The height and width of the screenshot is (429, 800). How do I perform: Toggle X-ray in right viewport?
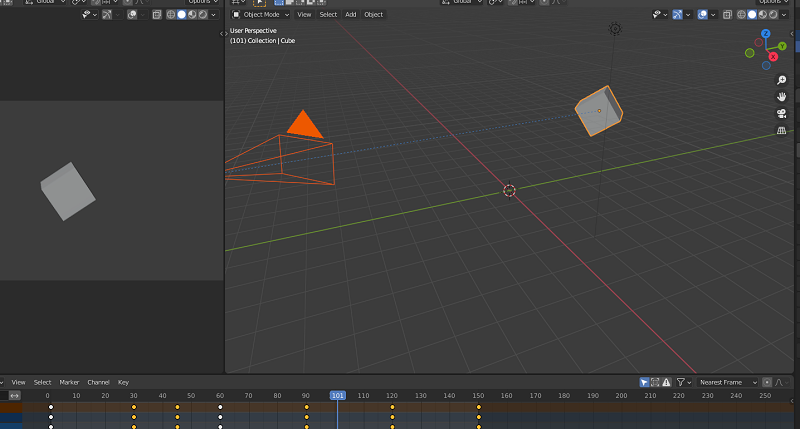click(x=728, y=15)
